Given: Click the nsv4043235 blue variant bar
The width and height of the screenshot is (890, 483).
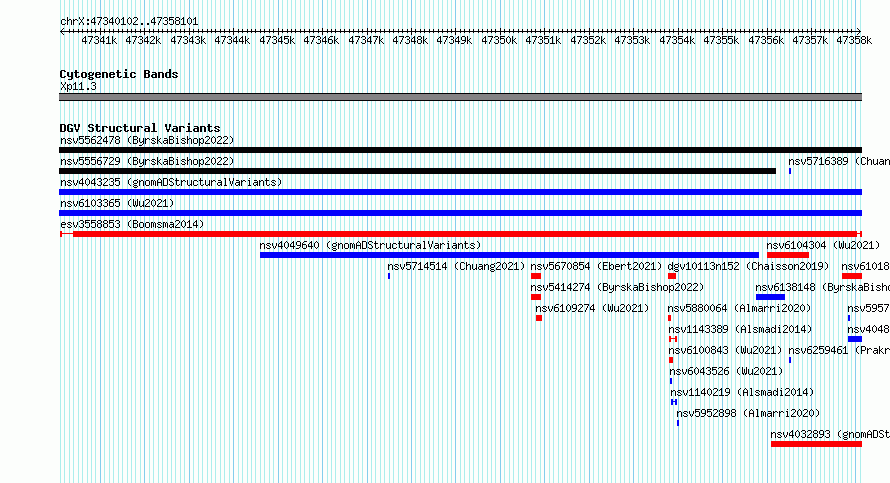Looking at the screenshot, I should pyautogui.click(x=460, y=192).
